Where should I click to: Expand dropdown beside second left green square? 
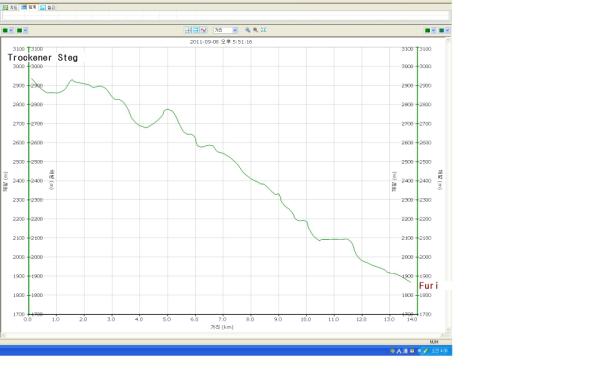coord(26,30)
